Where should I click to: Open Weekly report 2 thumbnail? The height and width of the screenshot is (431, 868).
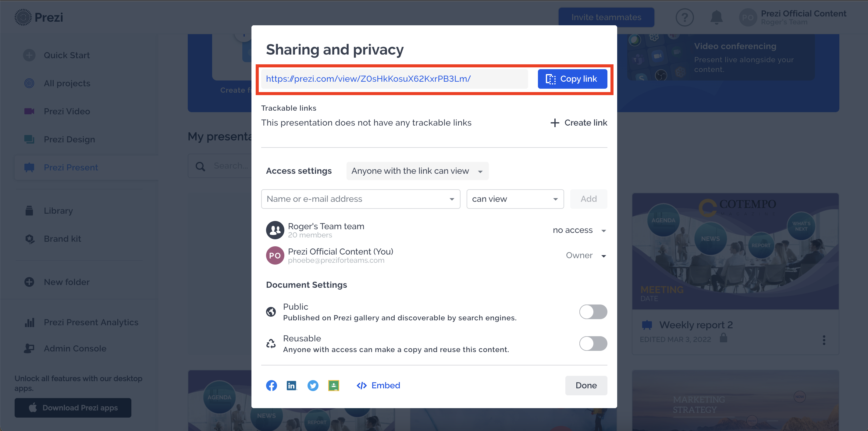pyautogui.click(x=735, y=251)
